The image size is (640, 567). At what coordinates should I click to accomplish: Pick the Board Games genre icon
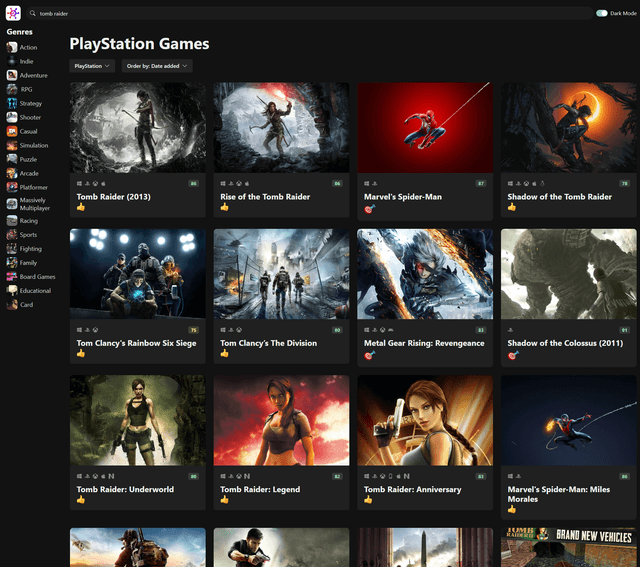click(x=12, y=277)
